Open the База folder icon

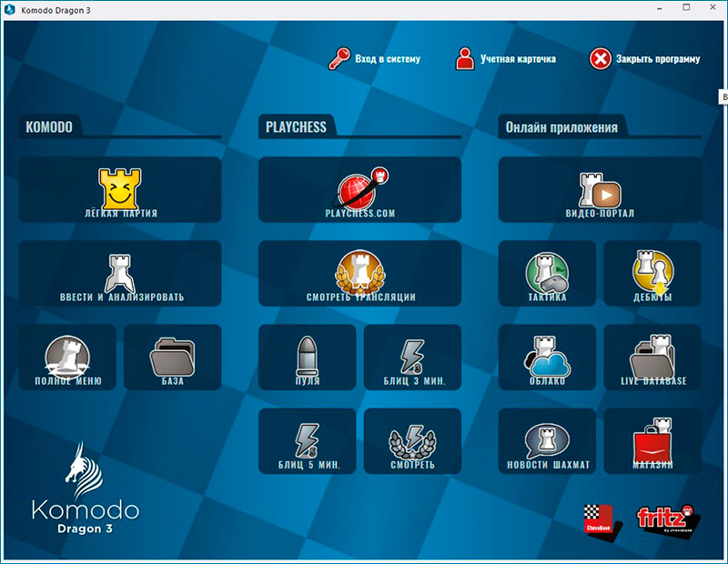pos(172,357)
